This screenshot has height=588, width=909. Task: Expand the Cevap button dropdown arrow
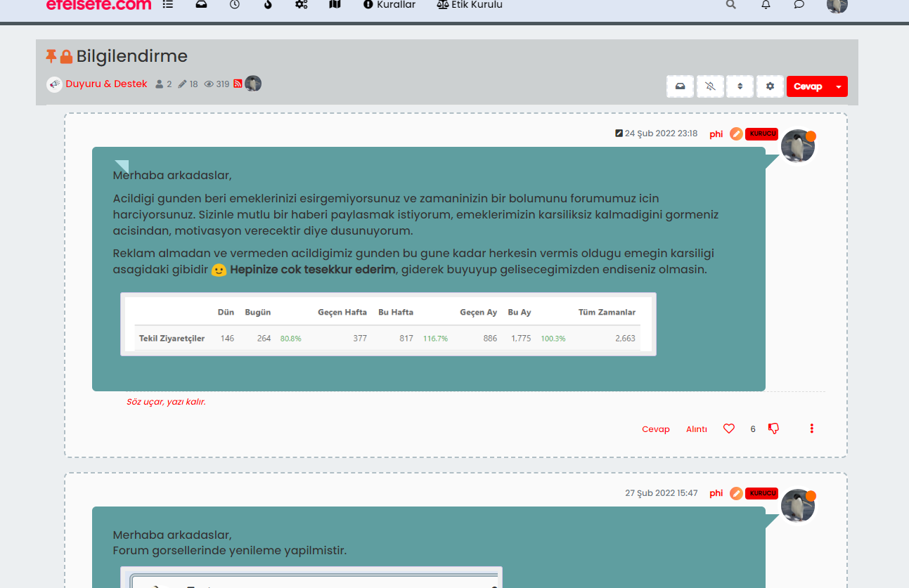(x=839, y=86)
